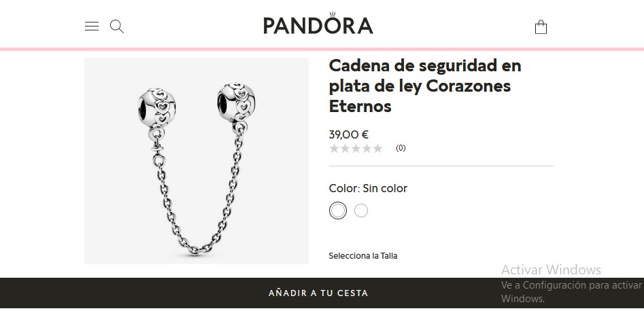Screen dimensions: 644x311
Task: Open the reviews count (0) link
Action: click(x=401, y=148)
